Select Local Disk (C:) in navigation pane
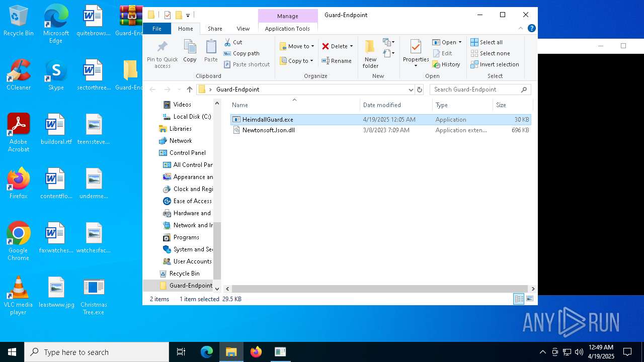The height and width of the screenshot is (362, 644). (187, 117)
